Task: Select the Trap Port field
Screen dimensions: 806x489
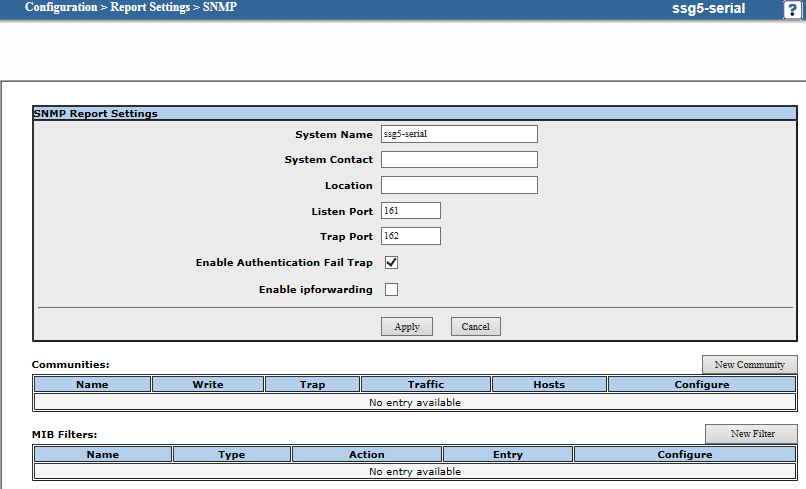Action: (x=410, y=237)
